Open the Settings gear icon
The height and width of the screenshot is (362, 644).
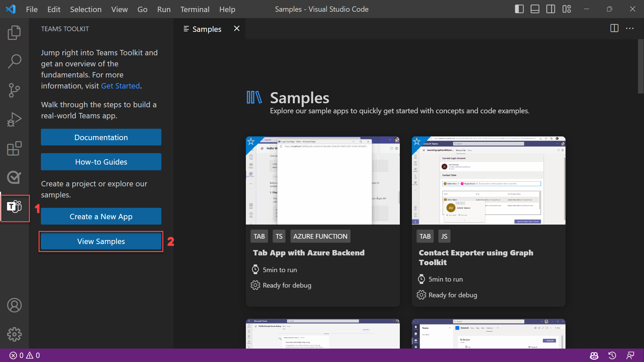point(14,335)
